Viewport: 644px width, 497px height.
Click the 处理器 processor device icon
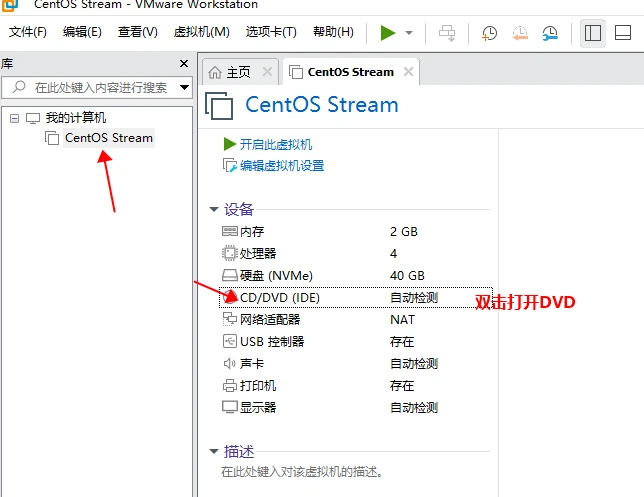tap(230, 253)
